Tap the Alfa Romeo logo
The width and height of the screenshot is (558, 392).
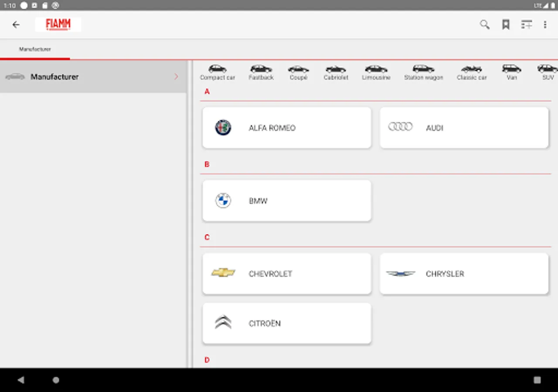pyautogui.click(x=223, y=128)
